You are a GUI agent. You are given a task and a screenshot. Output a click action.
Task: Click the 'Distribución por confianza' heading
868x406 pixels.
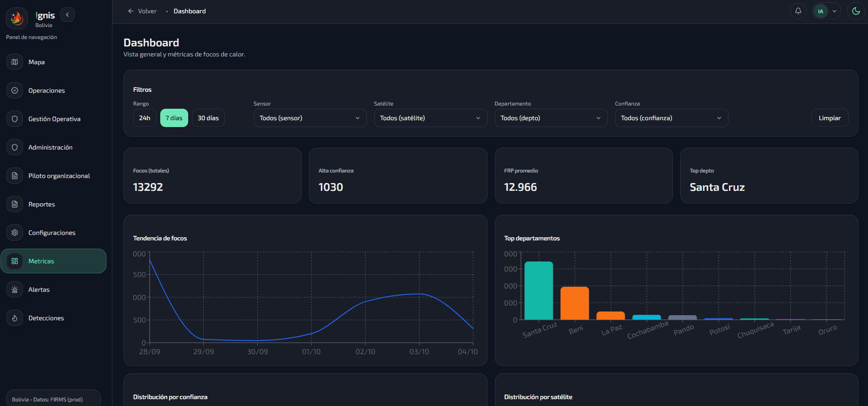(x=170, y=397)
